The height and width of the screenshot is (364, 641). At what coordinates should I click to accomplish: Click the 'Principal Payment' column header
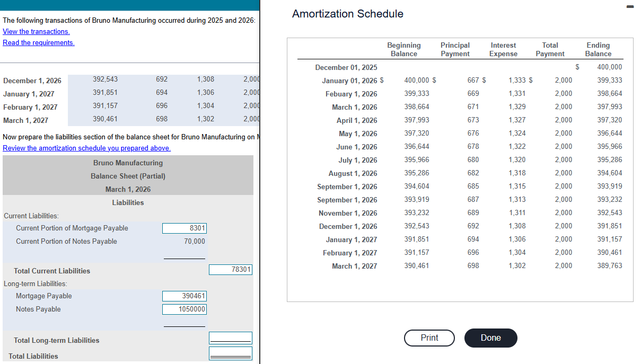point(455,49)
